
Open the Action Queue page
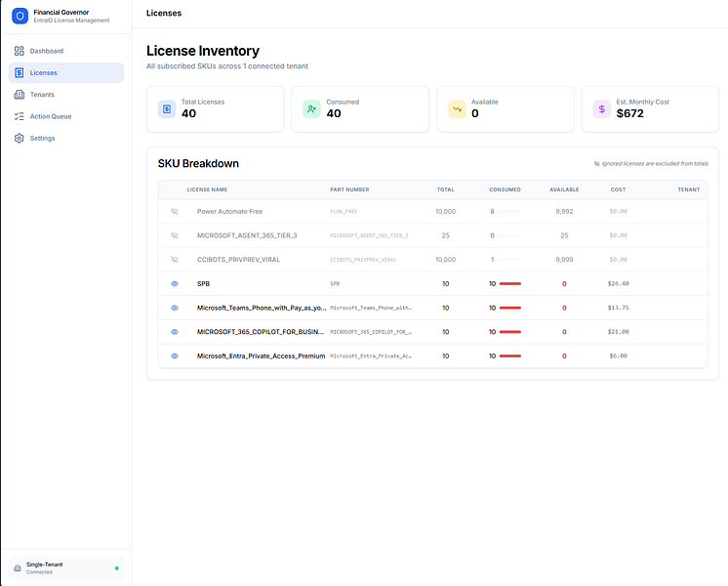[x=66, y=116]
